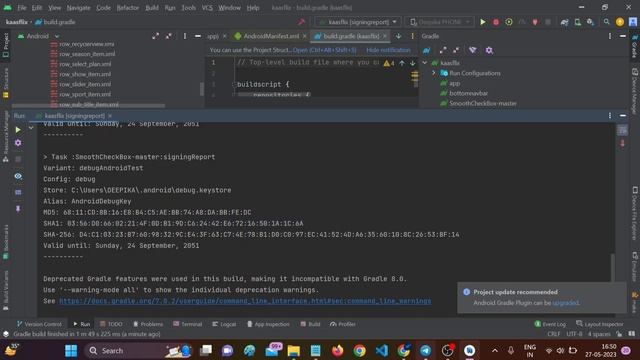Screen dimensions: 640x360
Task: Click scroll-to-end icon at Run console right
Action: (x=622, y=144)
